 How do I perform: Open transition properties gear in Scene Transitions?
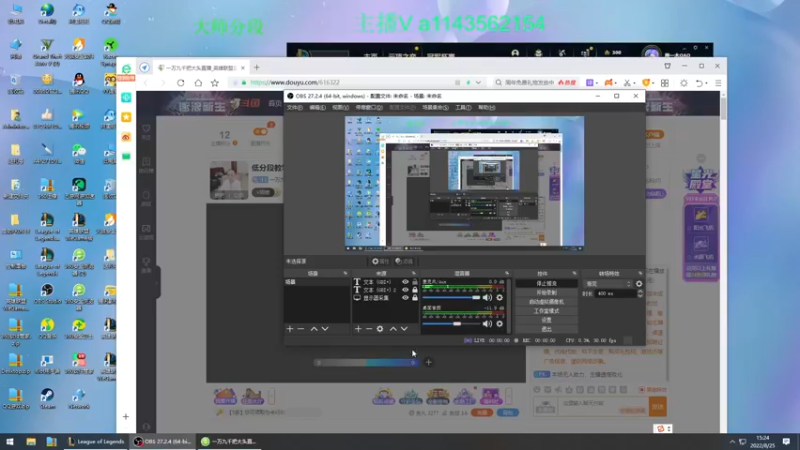639,284
